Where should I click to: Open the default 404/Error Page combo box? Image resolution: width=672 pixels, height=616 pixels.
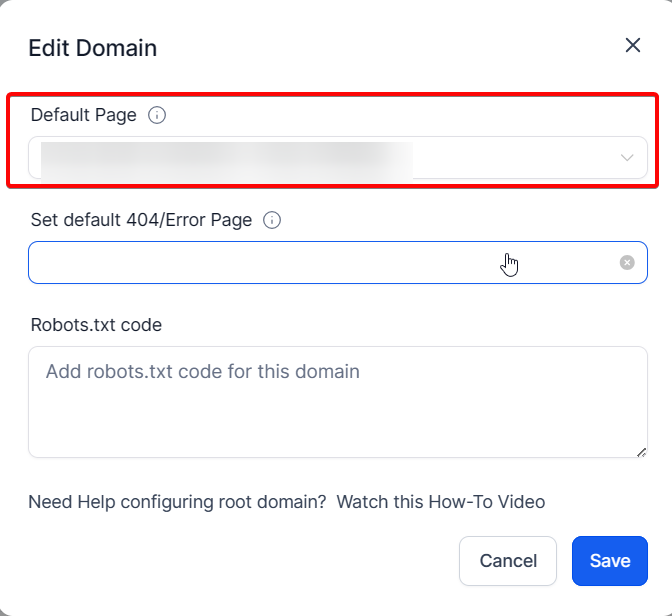point(300,262)
